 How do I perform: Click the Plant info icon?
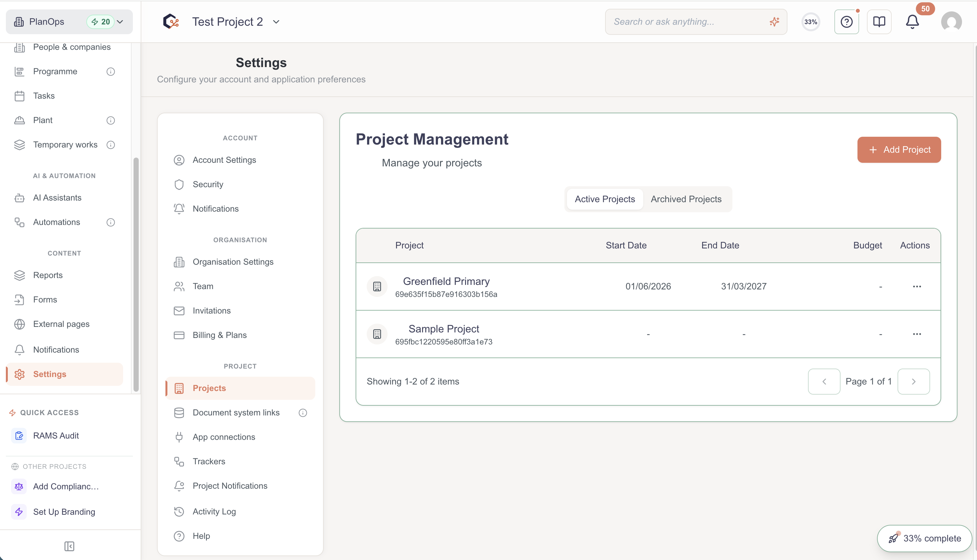click(111, 120)
